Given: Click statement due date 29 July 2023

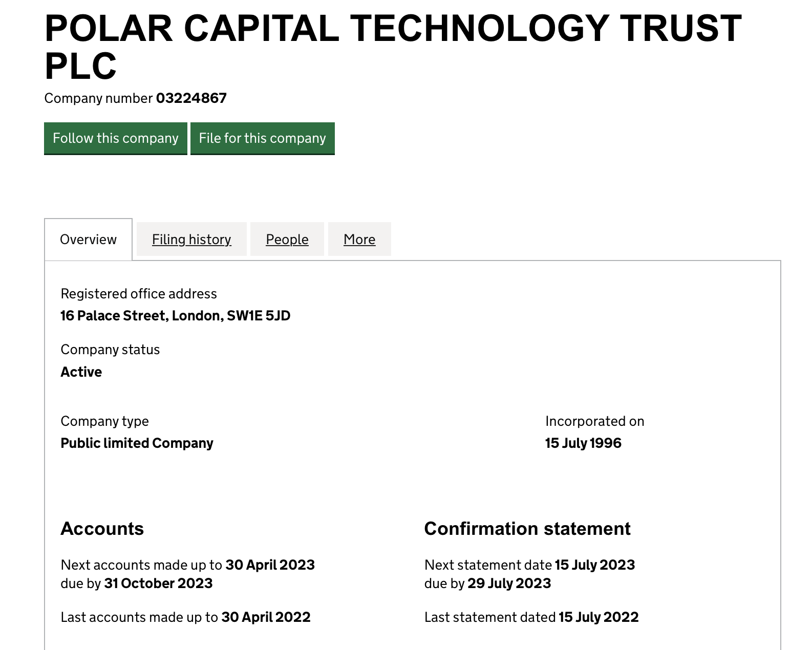Looking at the screenshot, I should pos(509,583).
